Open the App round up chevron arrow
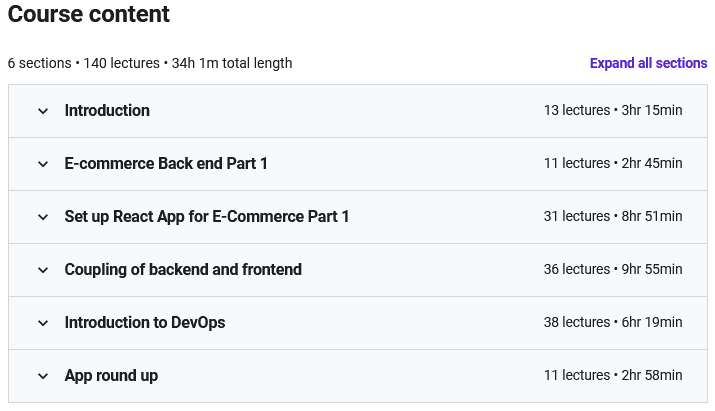 [43, 376]
